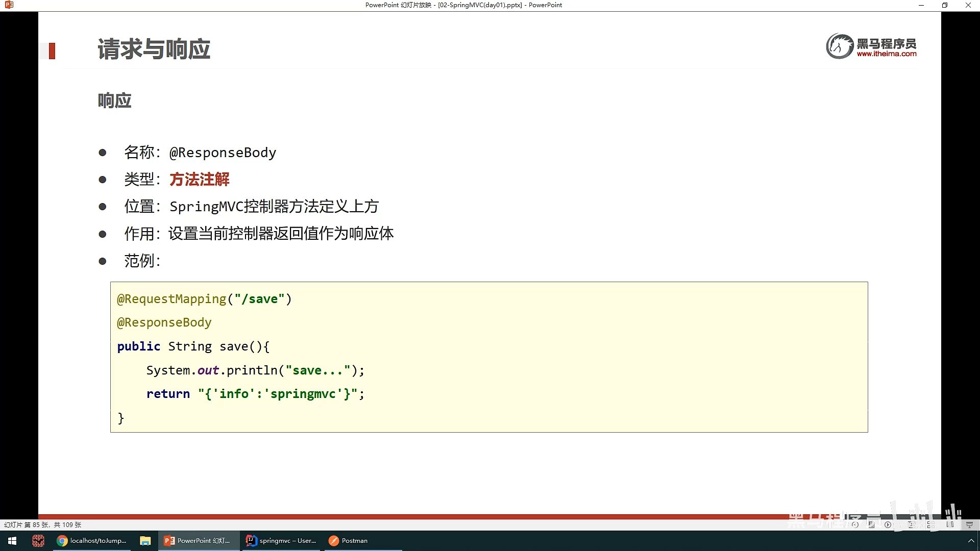The width and height of the screenshot is (980, 551).
Task: Restore down the PowerPoint window
Action: 944,5
